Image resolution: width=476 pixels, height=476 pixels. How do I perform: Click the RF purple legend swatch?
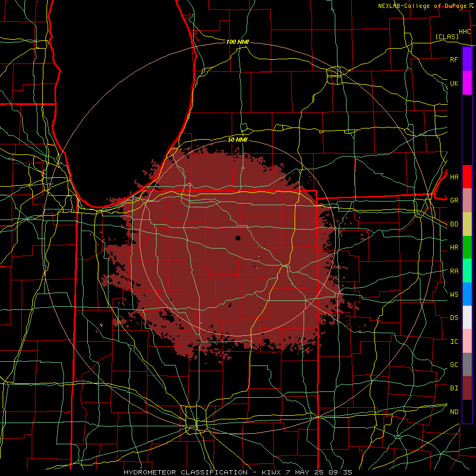click(467, 59)
